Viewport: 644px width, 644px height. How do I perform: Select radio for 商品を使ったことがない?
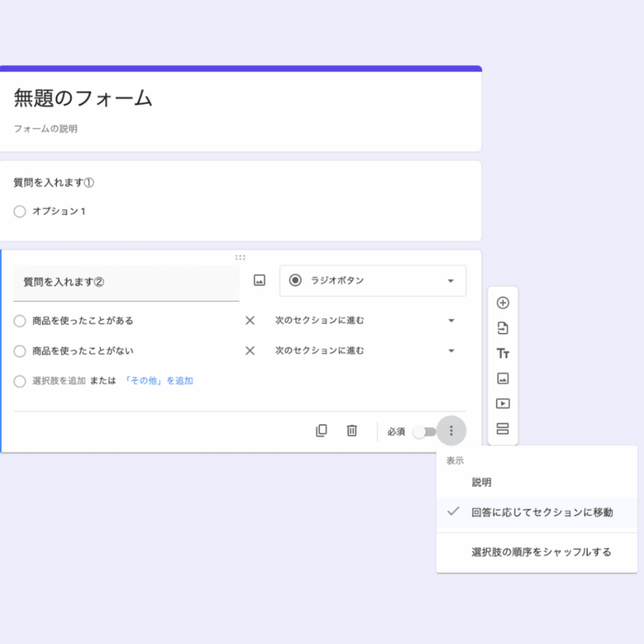point(19,351)
